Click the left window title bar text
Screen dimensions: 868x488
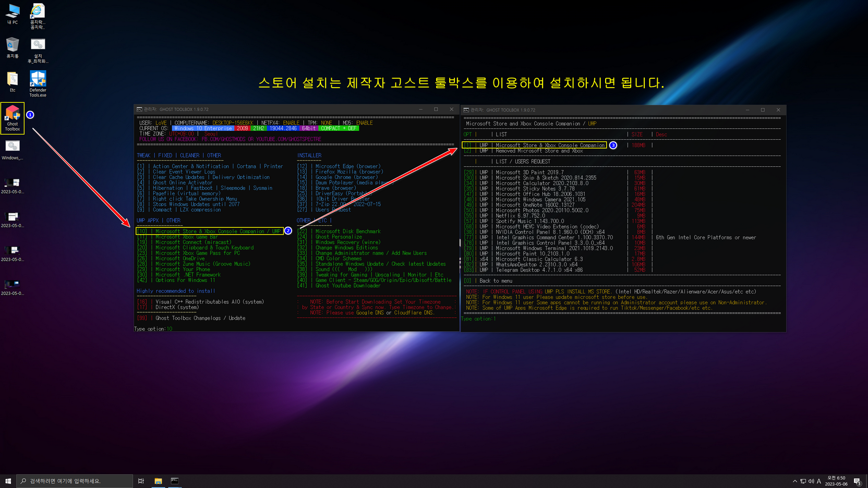point(176,109)
